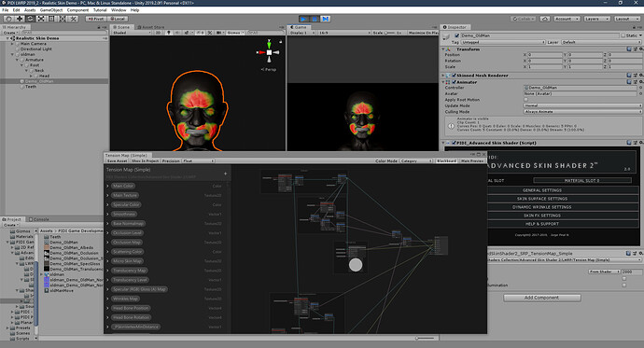
Task: Adjust the Game view Scale slider
Action: click(x=389, y=33)
